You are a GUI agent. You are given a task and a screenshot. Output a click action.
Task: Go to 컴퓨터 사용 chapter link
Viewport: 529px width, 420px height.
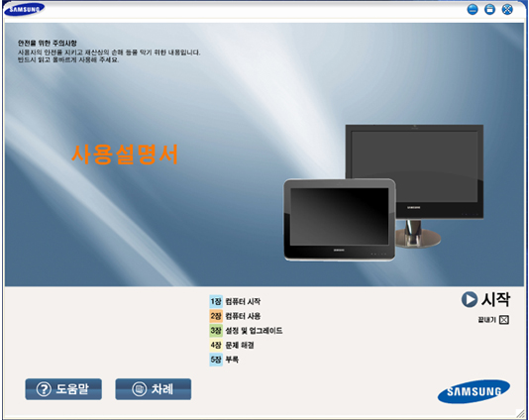(243, 316)
